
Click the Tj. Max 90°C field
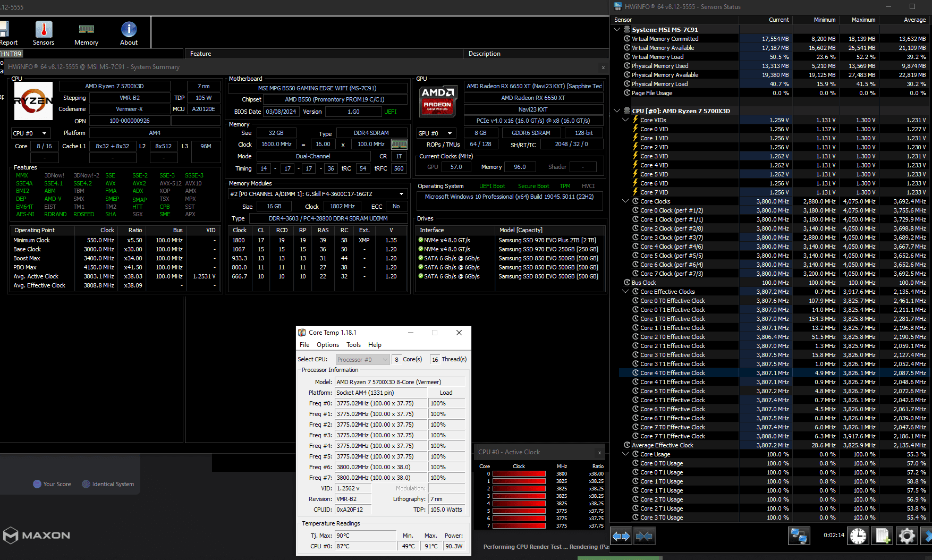366,536
